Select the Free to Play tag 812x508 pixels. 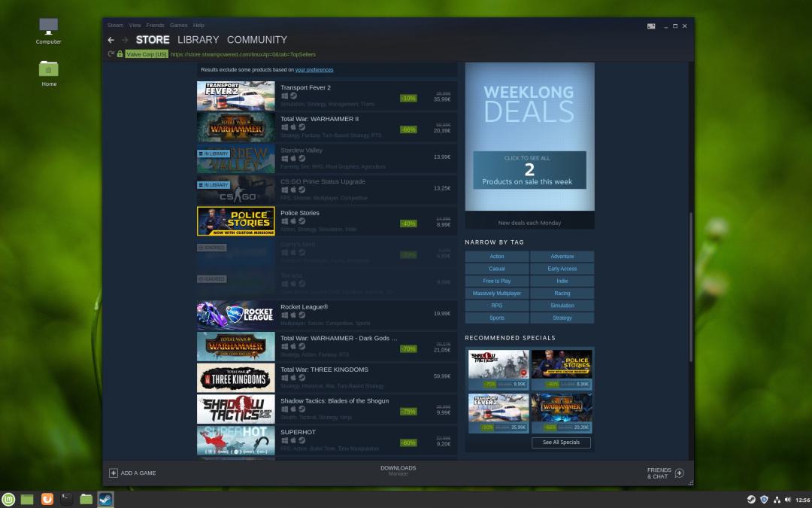click(x=497, y=281)
